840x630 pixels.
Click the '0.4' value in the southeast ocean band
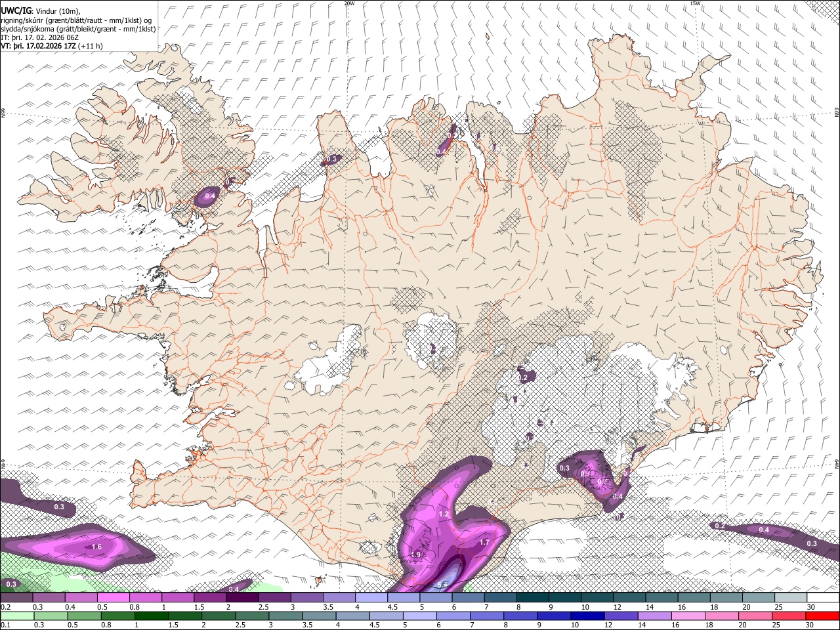tap(764, 530)
